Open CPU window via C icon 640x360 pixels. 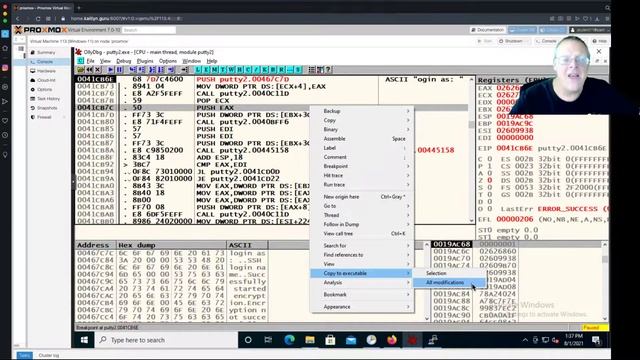pos(248,70)
